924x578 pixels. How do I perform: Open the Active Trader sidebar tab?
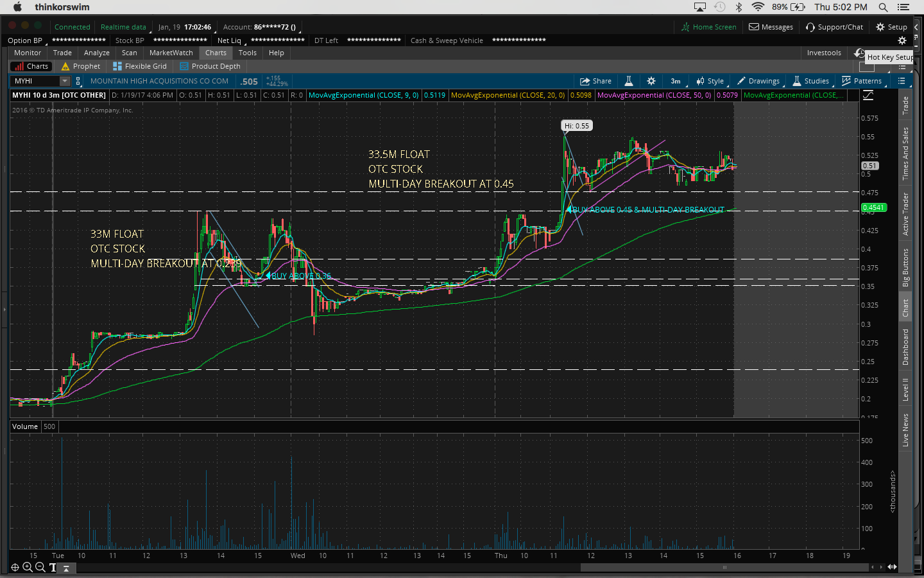pos(905,214)
